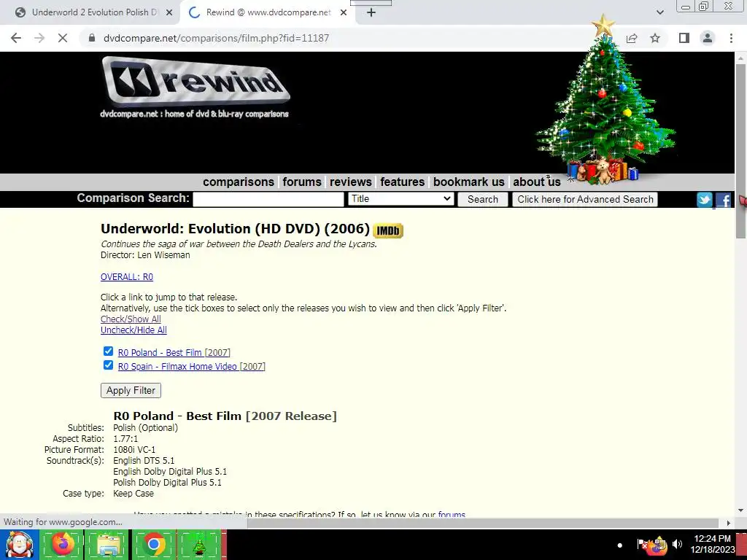Click the Search button
Screen dimensions: 747x560
483,200
